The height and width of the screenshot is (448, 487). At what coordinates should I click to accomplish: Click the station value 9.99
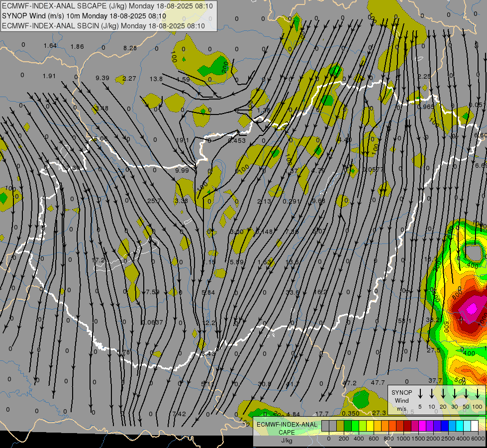click(x=182, y=170)
